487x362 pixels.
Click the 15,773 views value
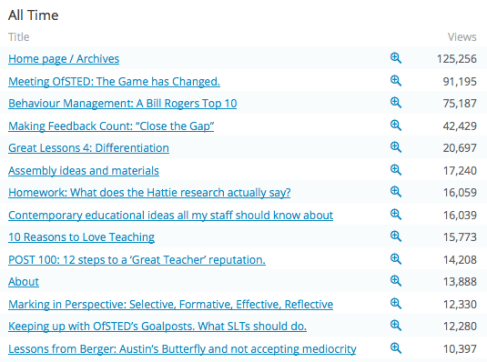(x=460, y=237)
